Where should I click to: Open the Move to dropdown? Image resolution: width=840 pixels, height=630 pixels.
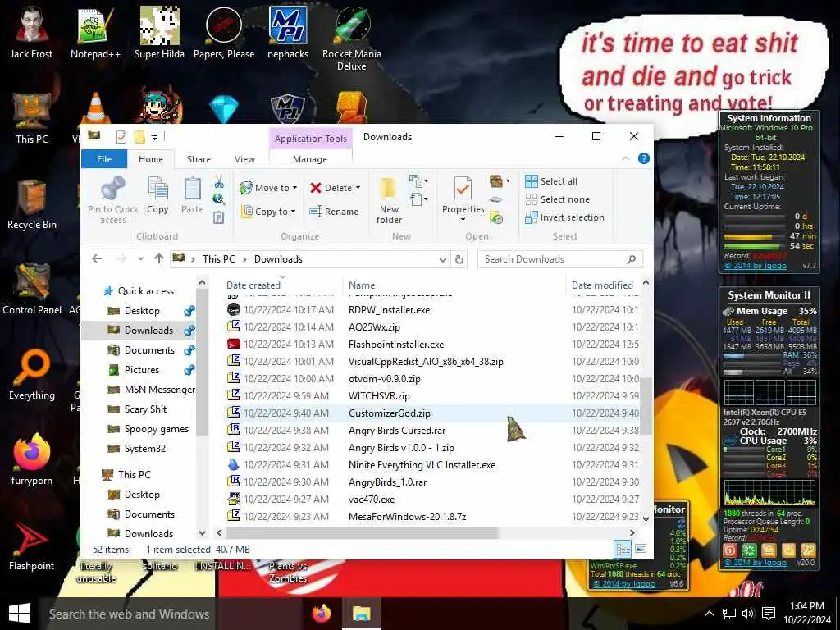point(268,188)
